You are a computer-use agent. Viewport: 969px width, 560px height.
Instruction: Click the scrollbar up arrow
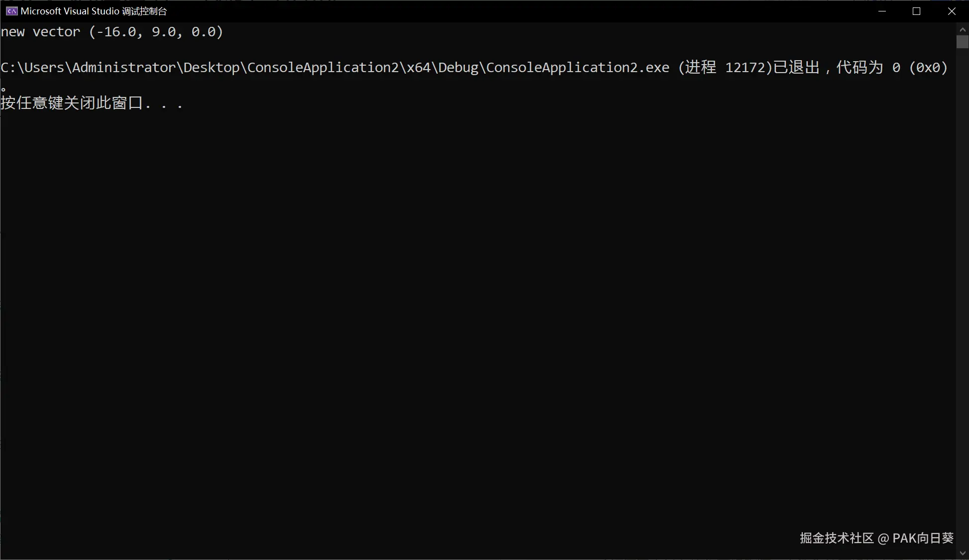click(962, 30)
